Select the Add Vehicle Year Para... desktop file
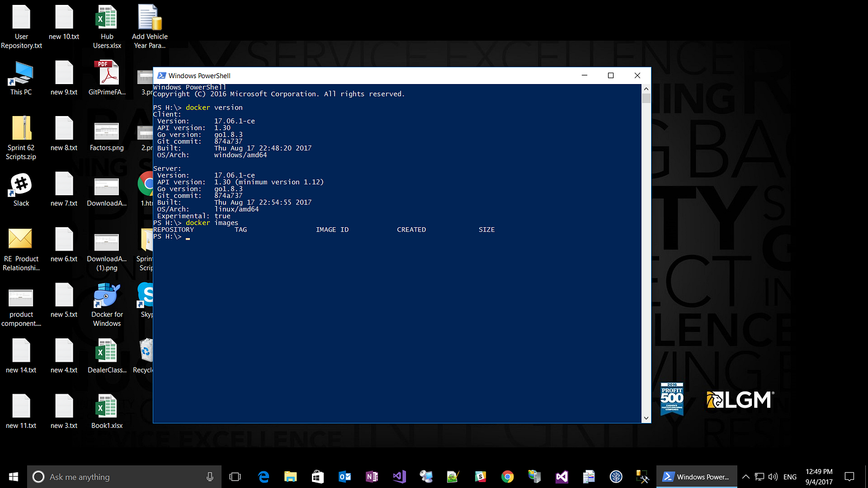This screenshot has height=488, width=868. coord(150,27)
